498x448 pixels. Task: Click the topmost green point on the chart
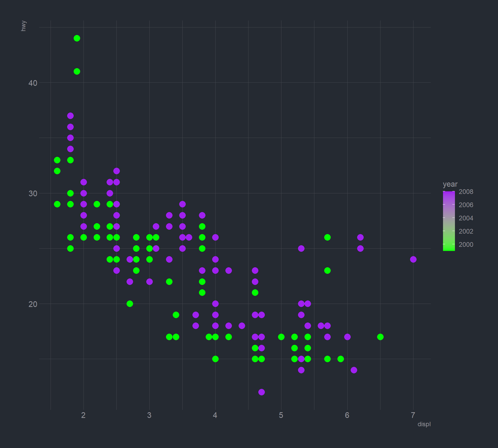[x=77, y=38]
